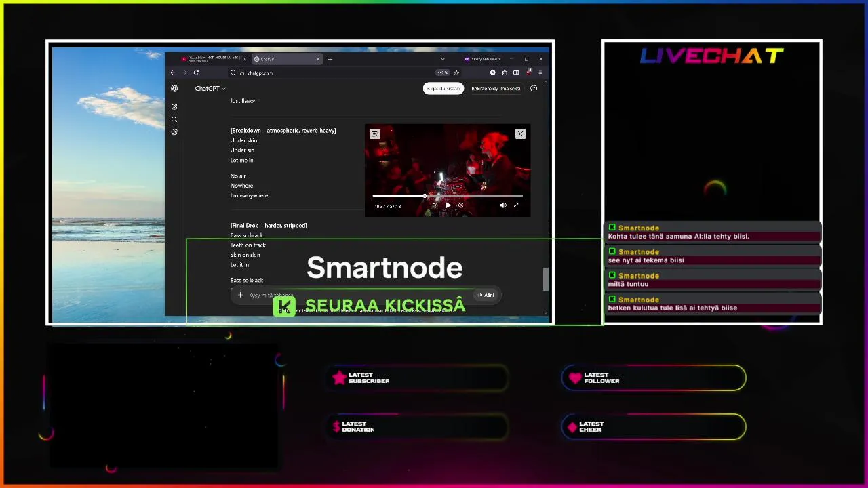Close the picture-in-picture video

coord(520,134)
